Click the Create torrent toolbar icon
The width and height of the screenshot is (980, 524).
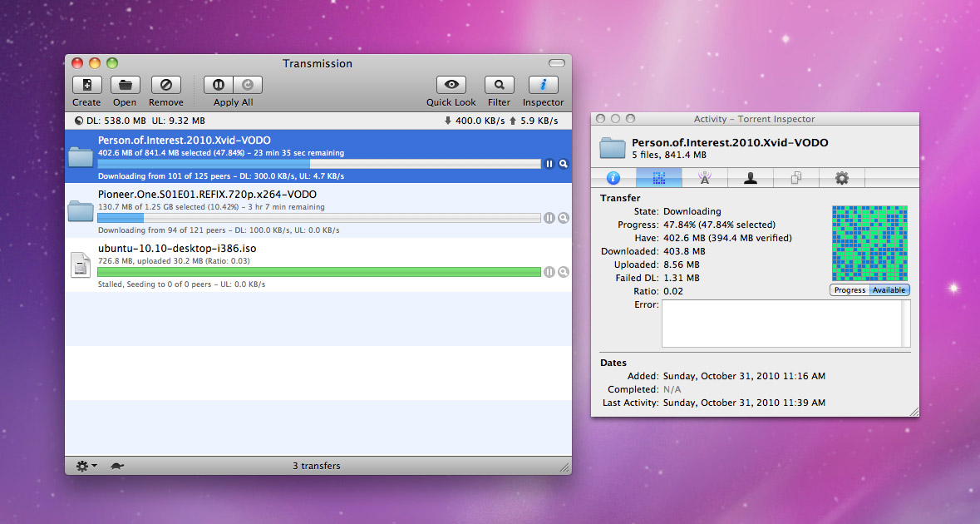tap(87, 85)
